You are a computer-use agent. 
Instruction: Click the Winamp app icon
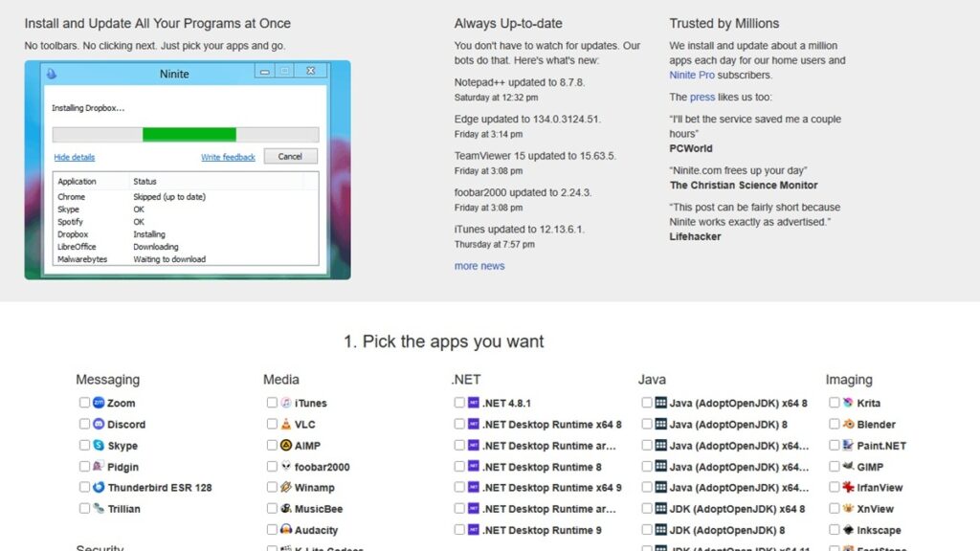(286, 487)
